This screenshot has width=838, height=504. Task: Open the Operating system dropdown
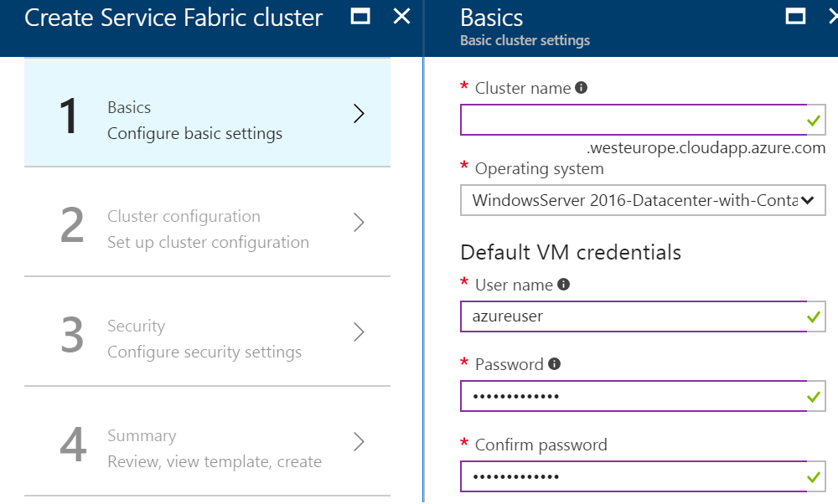(x=643, y=200)
